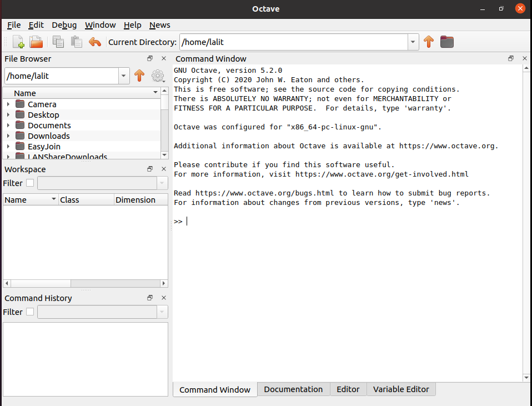Screen dimensions: 532x406
Task: Close the Octave application window
Action: tap(520, 8)
